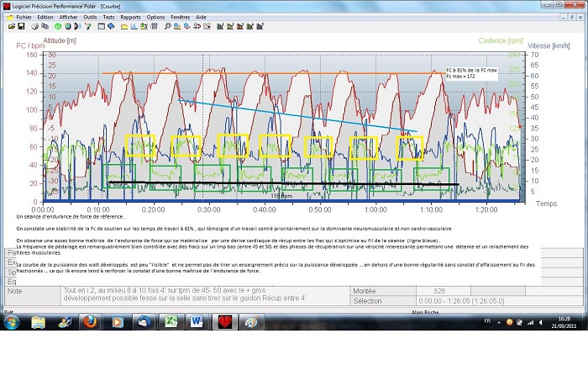Click the red heart Polar taskbar icon

[225, 322]
